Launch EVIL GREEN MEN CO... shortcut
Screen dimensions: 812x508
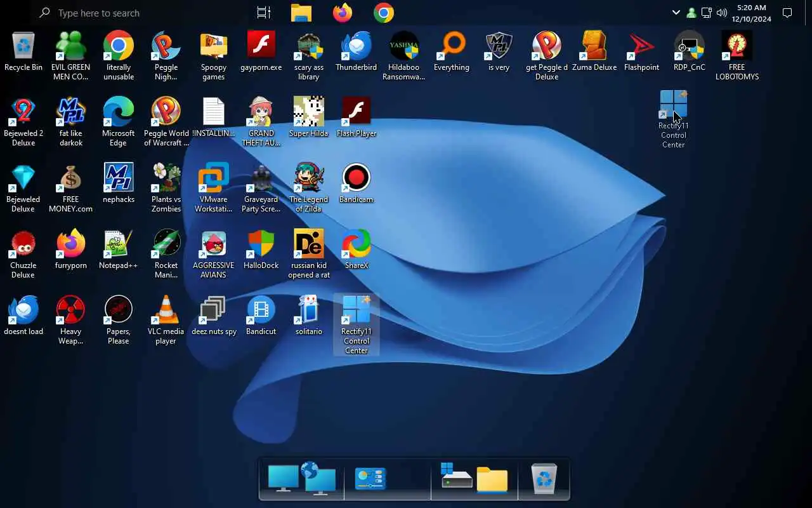coord(71,56)
